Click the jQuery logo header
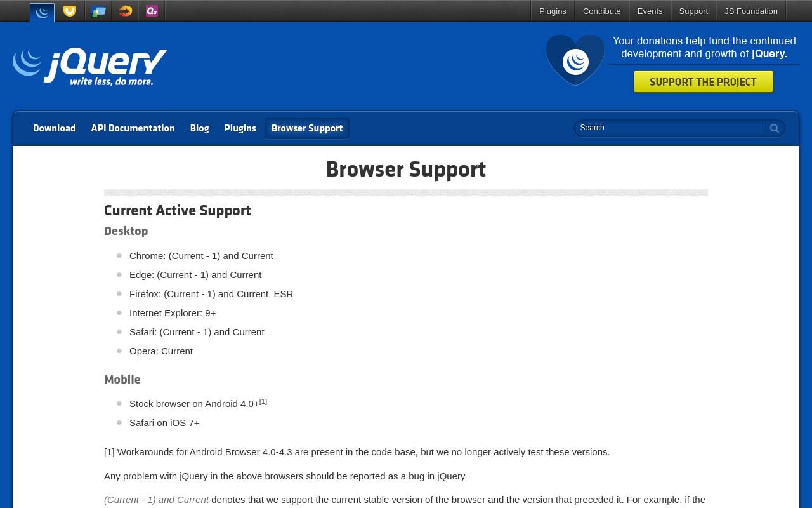This screenshot has height=508, width=812. point(89,67)
